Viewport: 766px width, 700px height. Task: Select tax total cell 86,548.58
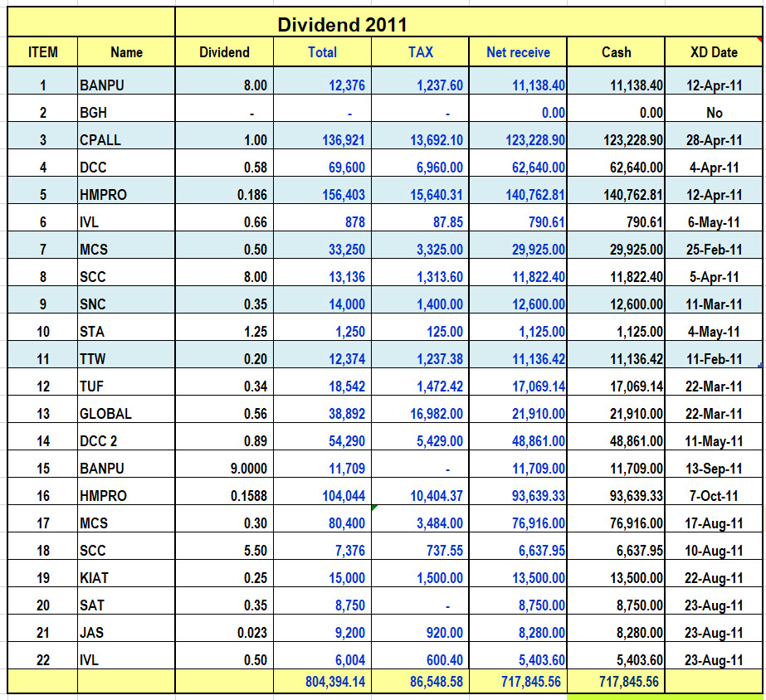[420, 681]
